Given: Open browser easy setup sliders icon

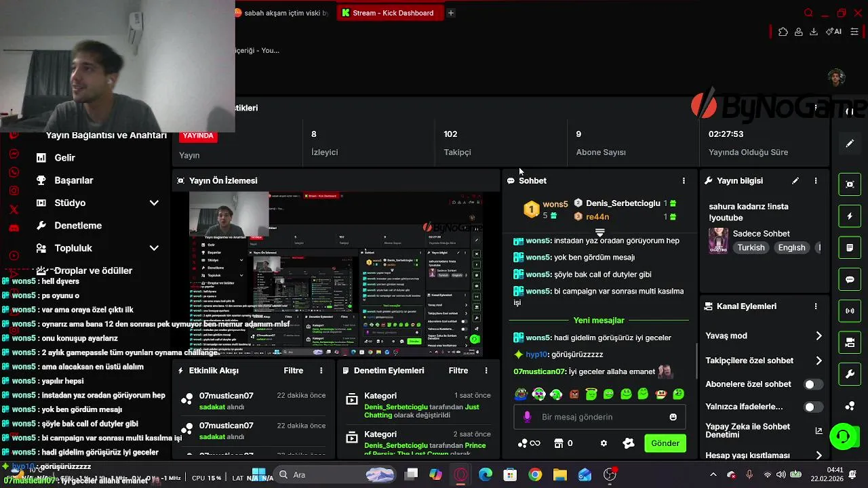Looking at the screenshot, I should (856, 31).
